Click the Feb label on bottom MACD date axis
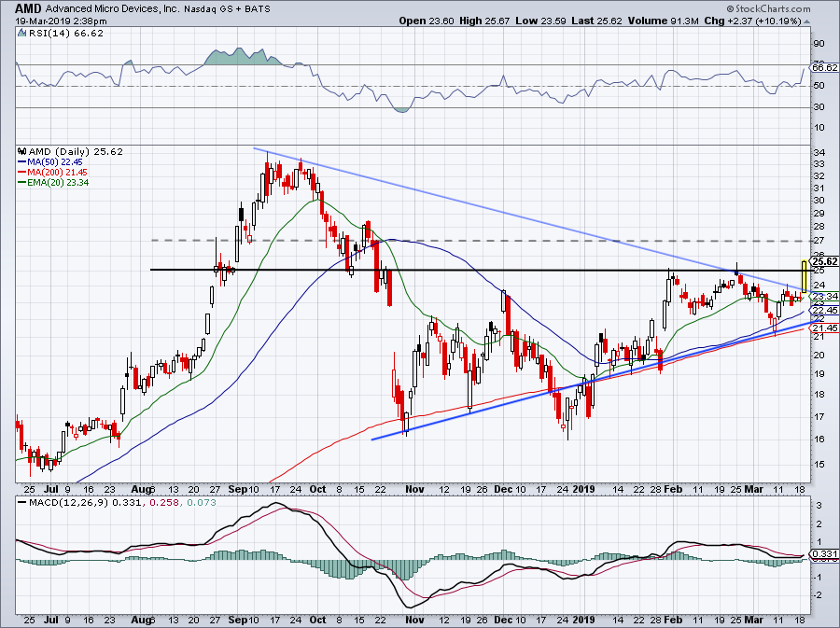 pos(673,620)
